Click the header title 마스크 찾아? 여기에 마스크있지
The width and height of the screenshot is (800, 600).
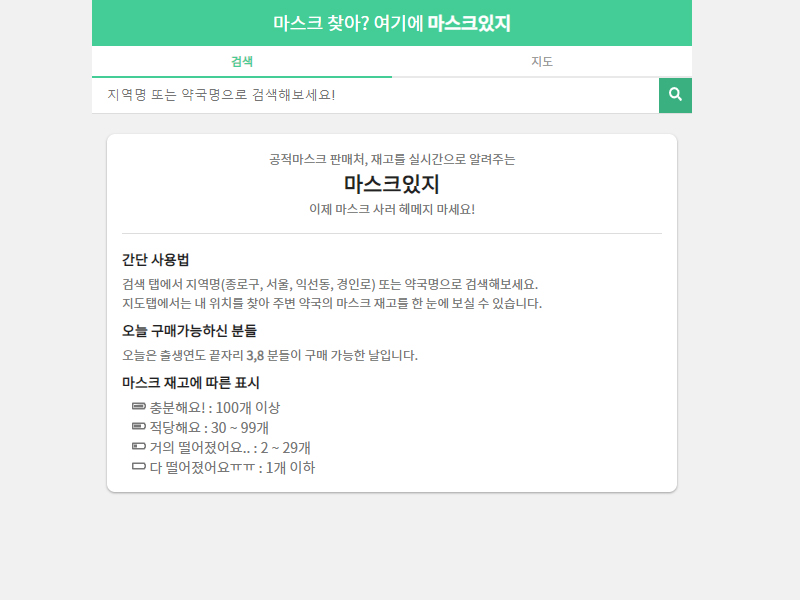tap(392, 23)
